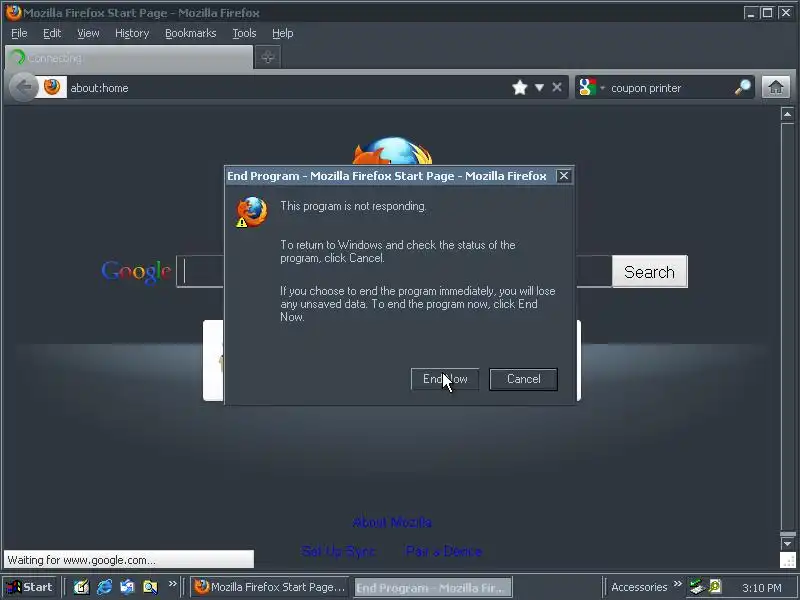Click the Firefox site identity icon
Image resolution: width=800 pixels, height=600 pixels.
pyautogui.click(x=52, y=87)
